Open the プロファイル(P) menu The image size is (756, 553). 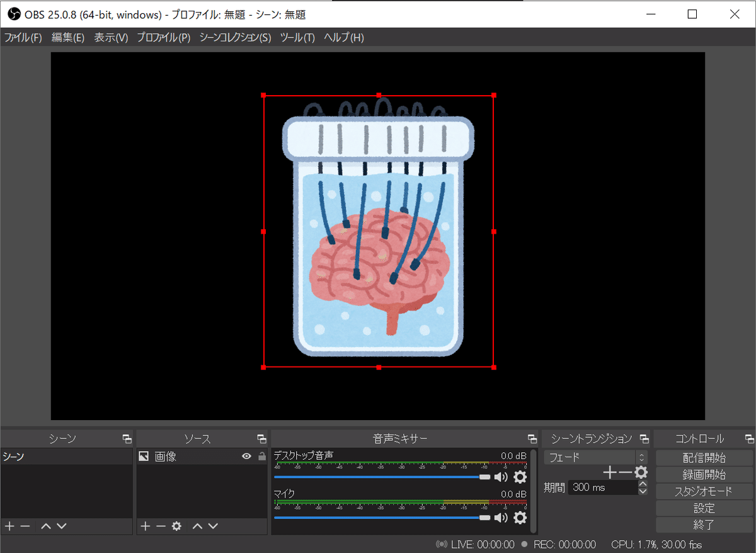(x=164, y=38)
